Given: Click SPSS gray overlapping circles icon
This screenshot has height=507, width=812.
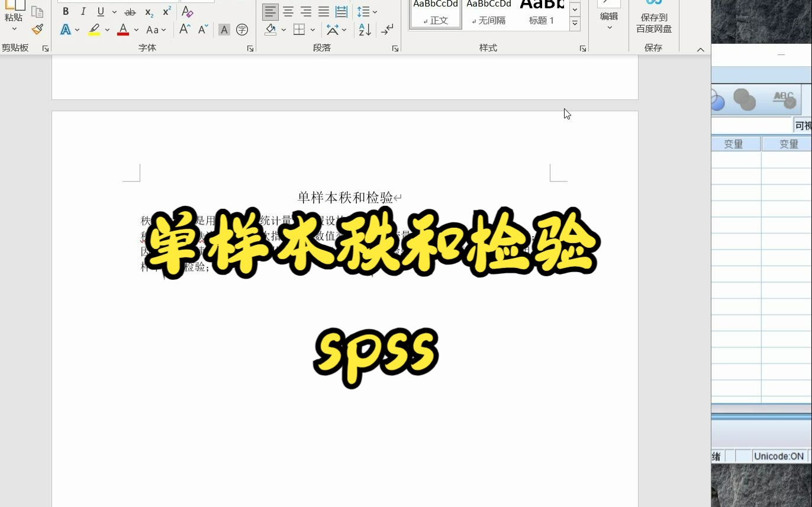Looking at the screenshot, I should click(x=744, y=99).
